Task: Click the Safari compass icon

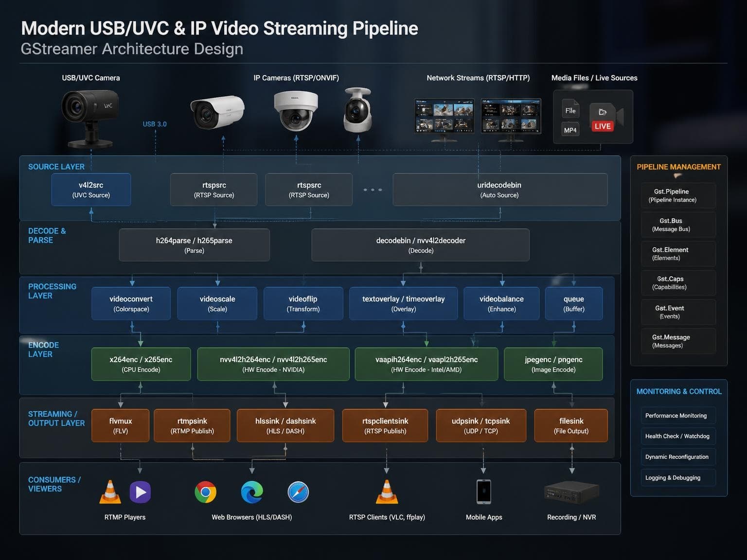Action: coord(298,492)
